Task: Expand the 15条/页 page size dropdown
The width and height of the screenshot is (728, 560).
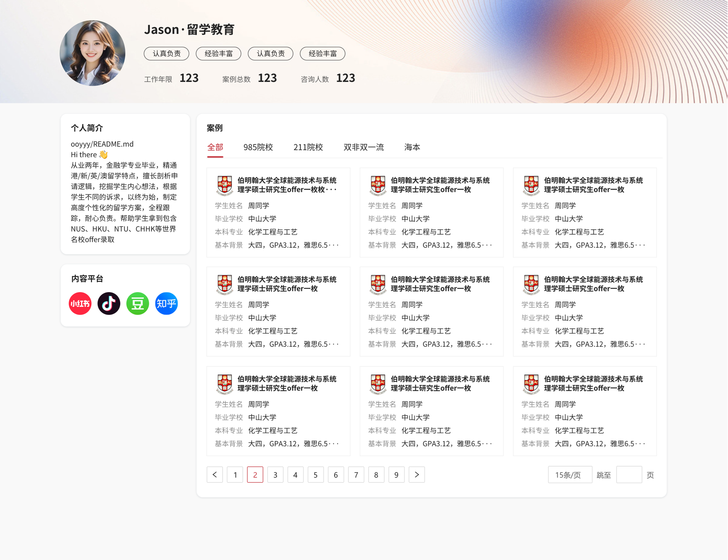Action: click(x=570, y=475)
